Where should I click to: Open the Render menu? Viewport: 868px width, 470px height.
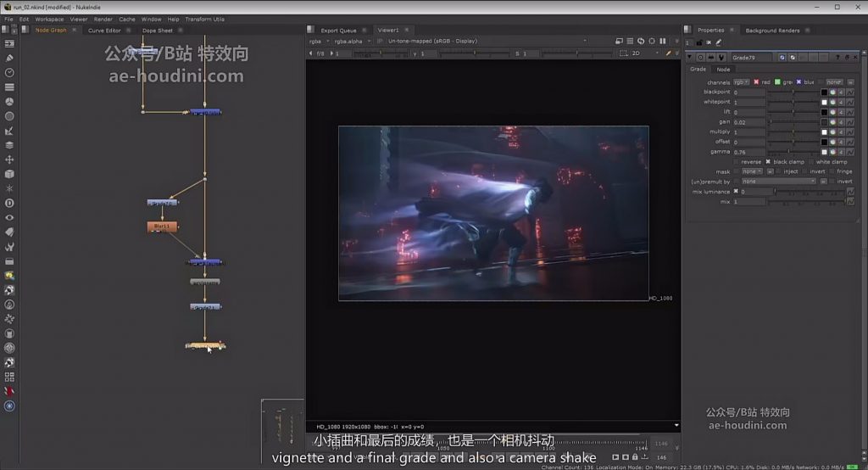point(103,19)
